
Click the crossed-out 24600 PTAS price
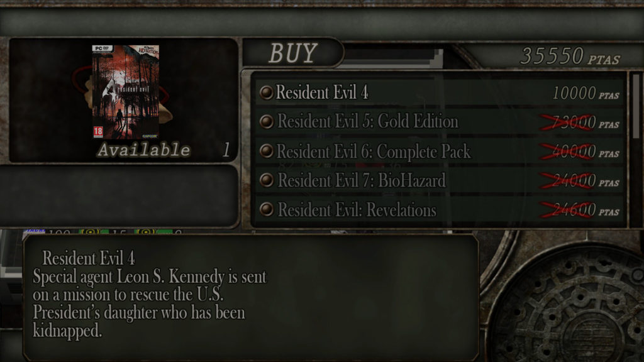[x=579, y=210]
